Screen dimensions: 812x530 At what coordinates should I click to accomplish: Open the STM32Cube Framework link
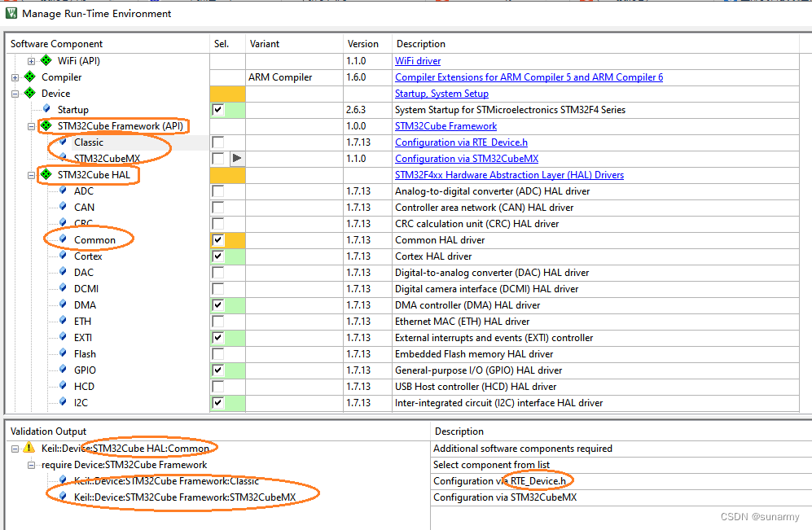click(446, 126)
